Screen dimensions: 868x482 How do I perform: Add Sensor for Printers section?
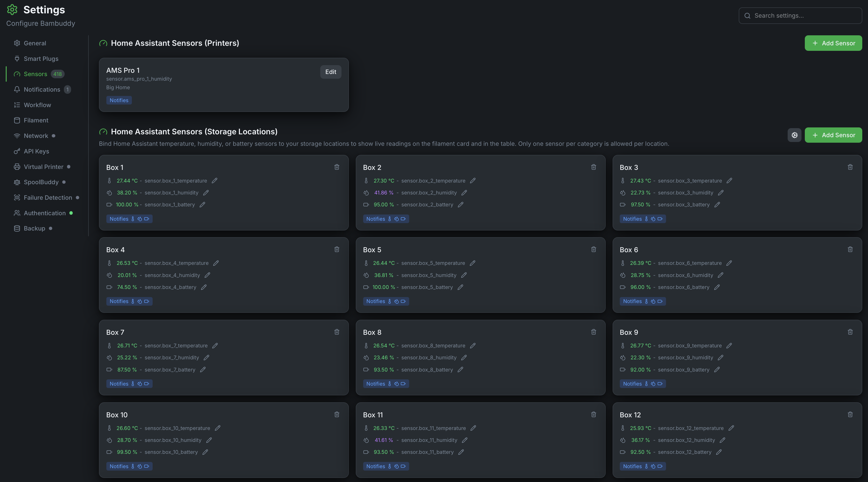click(x=833, y=43)
